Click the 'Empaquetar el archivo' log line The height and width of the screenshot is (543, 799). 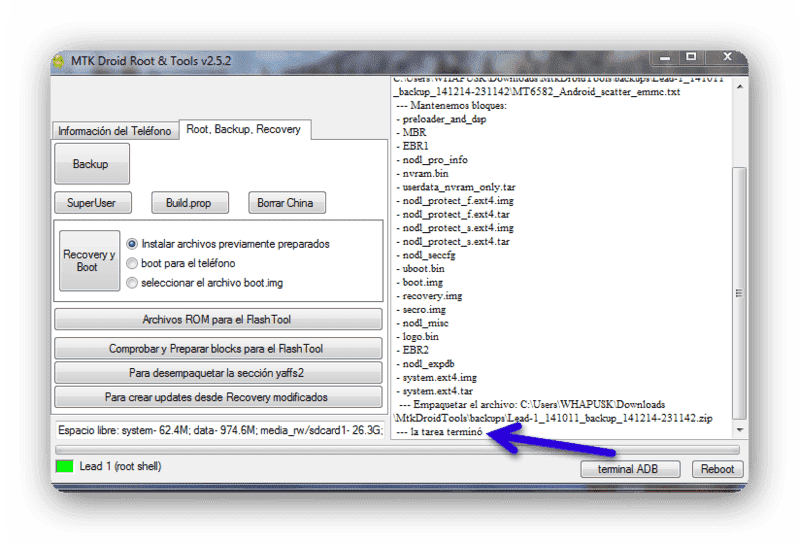[x=532, y=404]
